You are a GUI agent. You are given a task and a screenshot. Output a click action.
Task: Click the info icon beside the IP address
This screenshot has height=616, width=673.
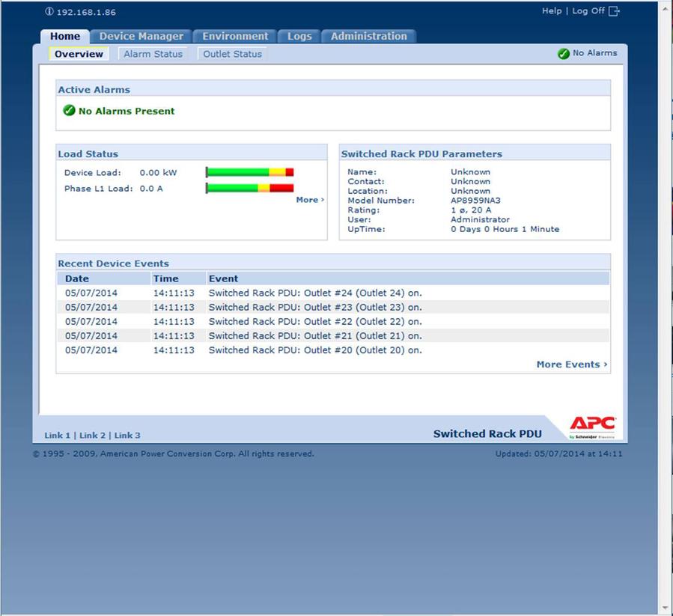pyautogui.click(x=49, y=12)
